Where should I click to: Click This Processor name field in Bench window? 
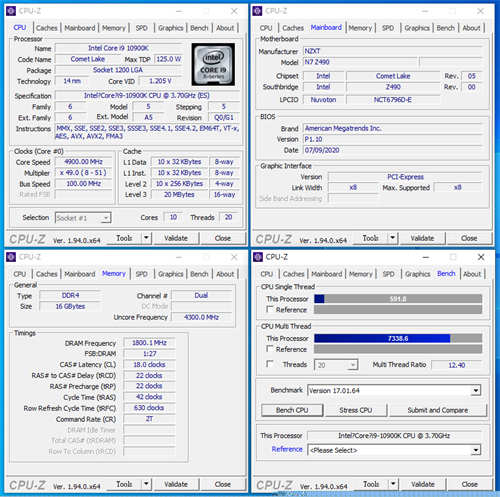[x=394, y=436]
